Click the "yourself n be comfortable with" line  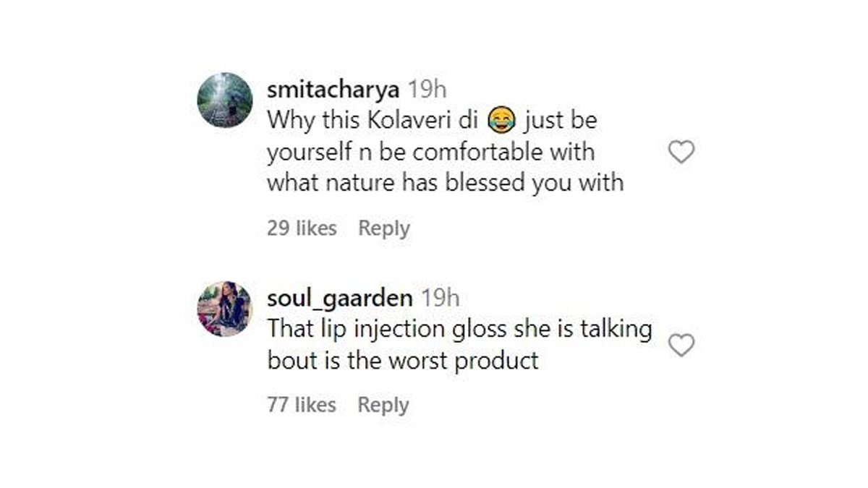430,152
